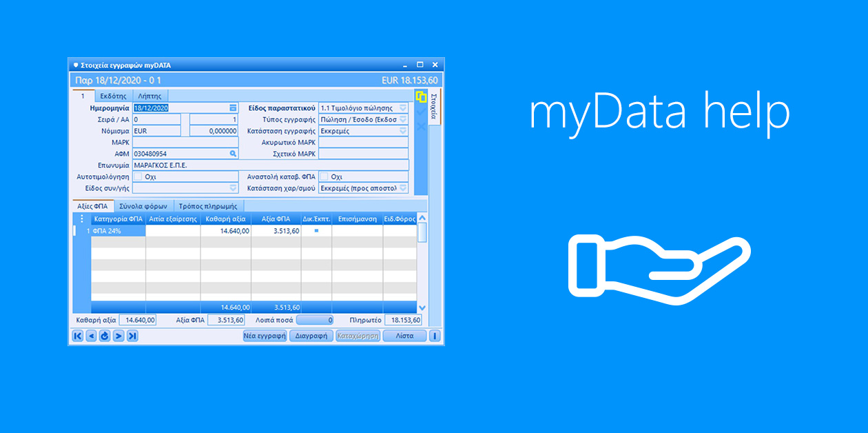Viewport: 868px width, 433px height.
Task: Toggle the Δικ.Εκπτ. checkbox in the ΦΠΑ 24% row
Action: (316, 231)
